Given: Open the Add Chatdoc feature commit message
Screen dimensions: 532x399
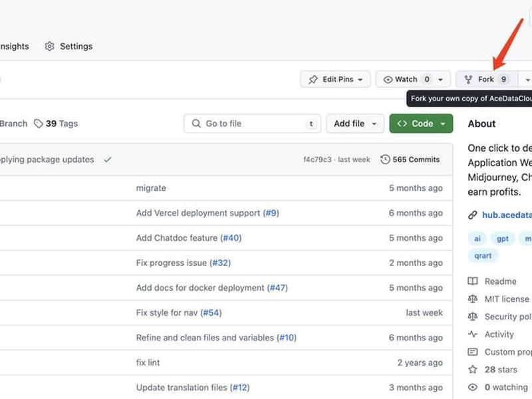Looking at the screenshot, I should coord(176,238).
